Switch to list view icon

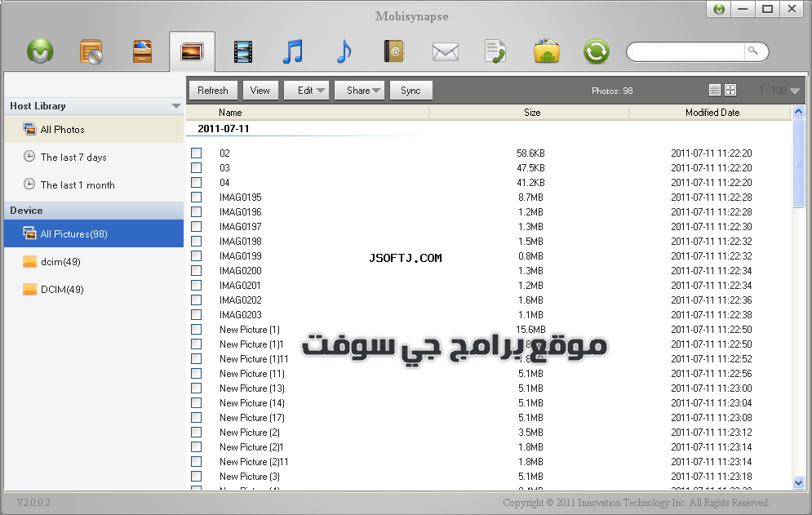(715, 90)
